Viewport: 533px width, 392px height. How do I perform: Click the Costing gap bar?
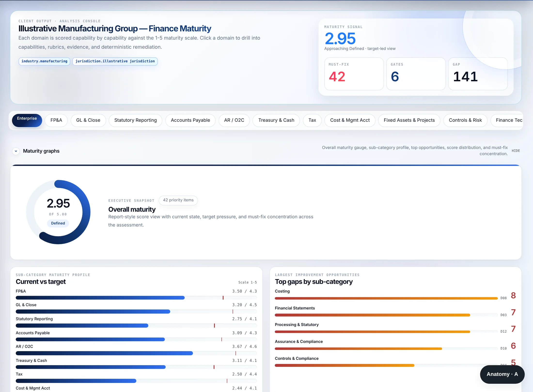tap(386, 298)
